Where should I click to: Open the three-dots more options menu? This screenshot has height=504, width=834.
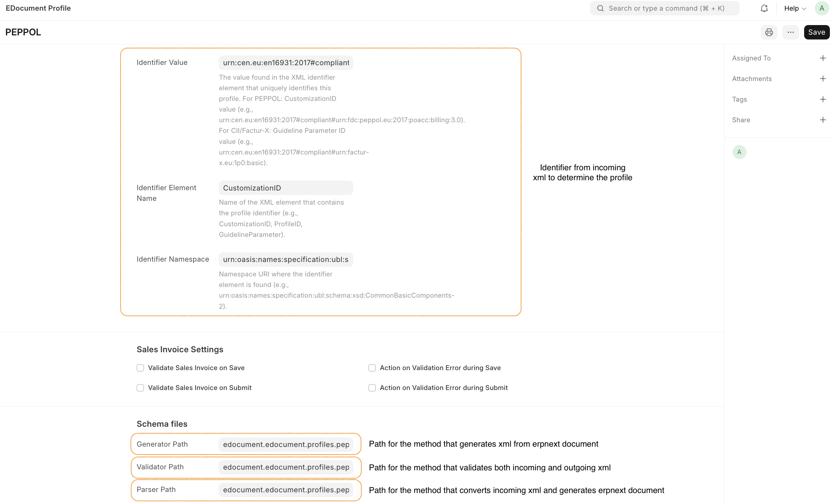click(790, 32)
